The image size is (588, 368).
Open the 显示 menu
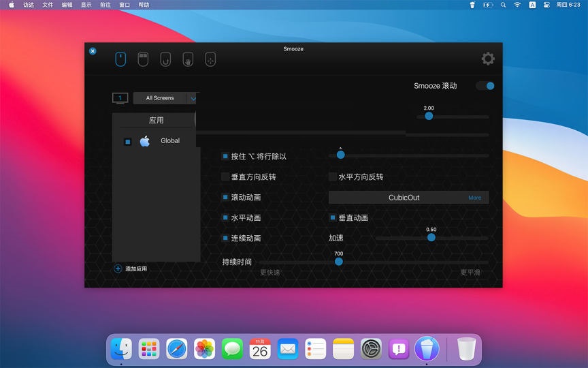(x=86, y=5)
